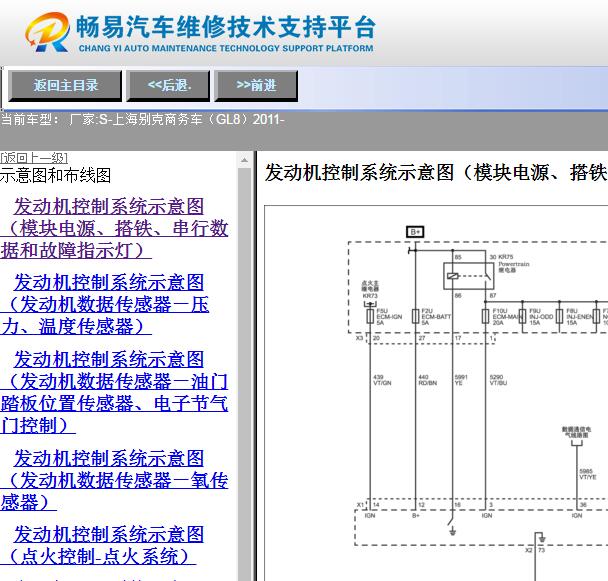The image size is (608, 581).
Task: Click the F2U ECM-BATT fuse label
Action: click(x=436, y=316)
